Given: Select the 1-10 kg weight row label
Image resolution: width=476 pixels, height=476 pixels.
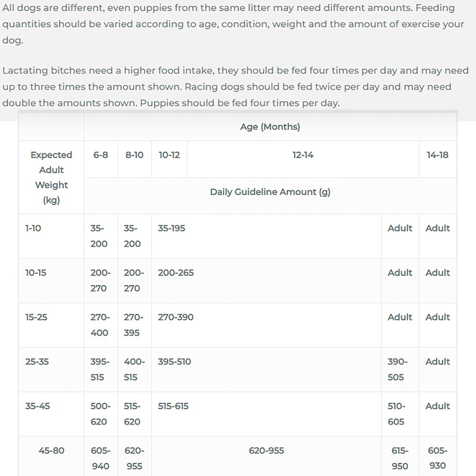Looking at the screenshot, I should click(x=33, y=228).
